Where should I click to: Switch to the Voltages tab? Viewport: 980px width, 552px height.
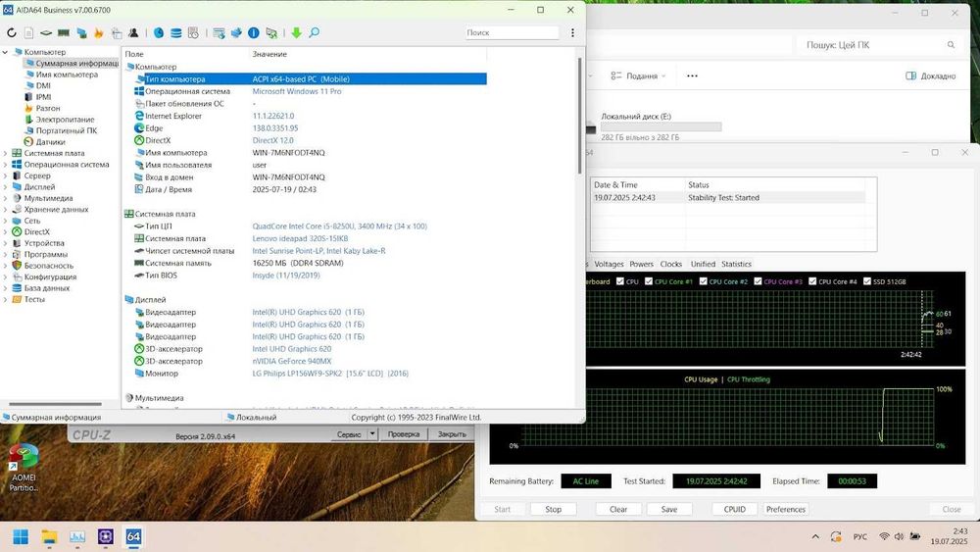click(609, 264)
